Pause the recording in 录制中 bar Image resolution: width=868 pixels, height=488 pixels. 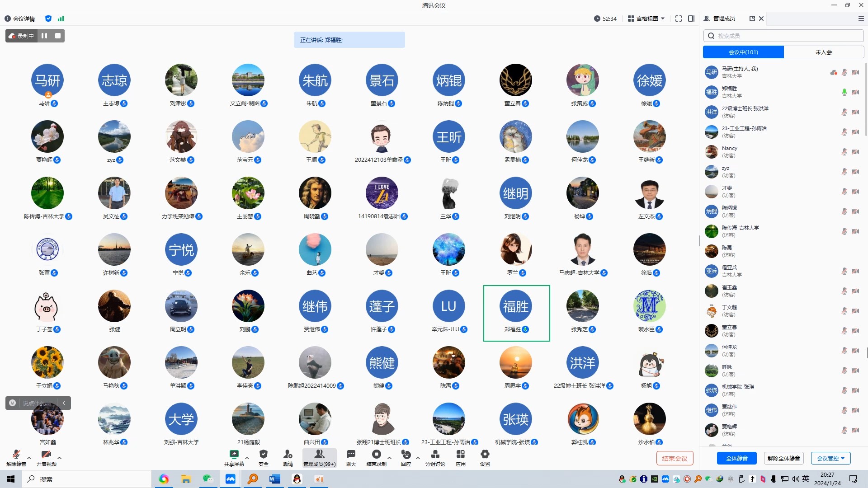[x=44, y=36]
